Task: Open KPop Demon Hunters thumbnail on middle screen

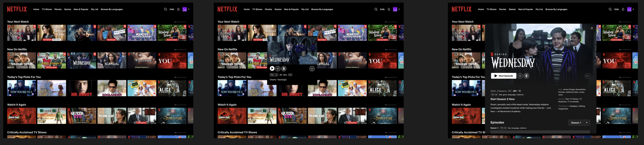Action: pos(352,33)
